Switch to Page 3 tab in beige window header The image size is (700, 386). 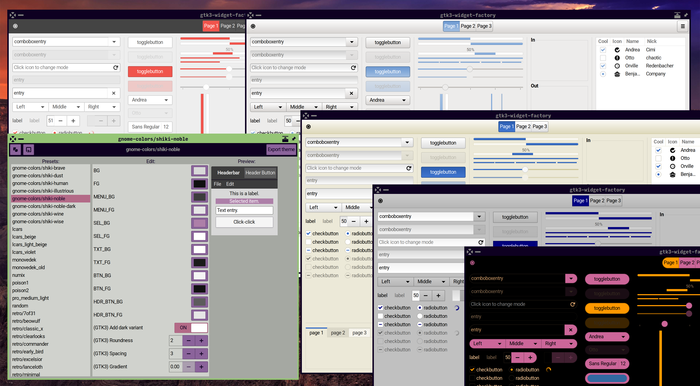point(539,127)
